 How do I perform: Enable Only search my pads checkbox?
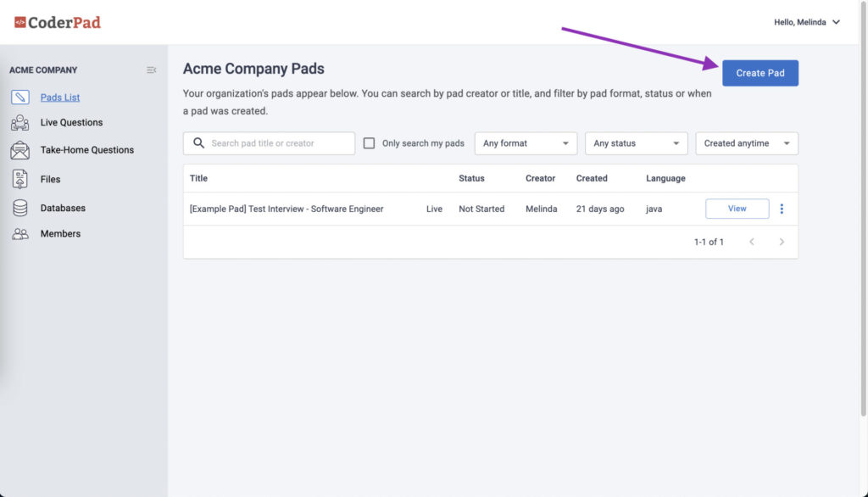pos(369,143)
